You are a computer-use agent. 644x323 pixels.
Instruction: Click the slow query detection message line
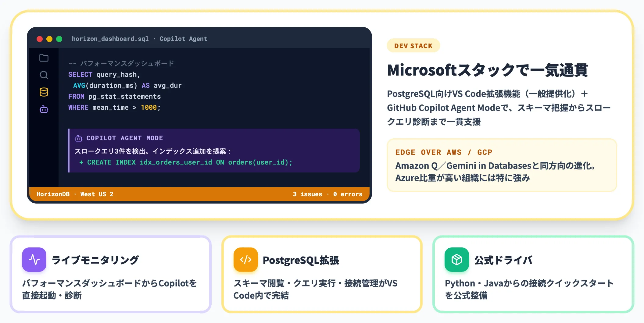coord(153,151)
